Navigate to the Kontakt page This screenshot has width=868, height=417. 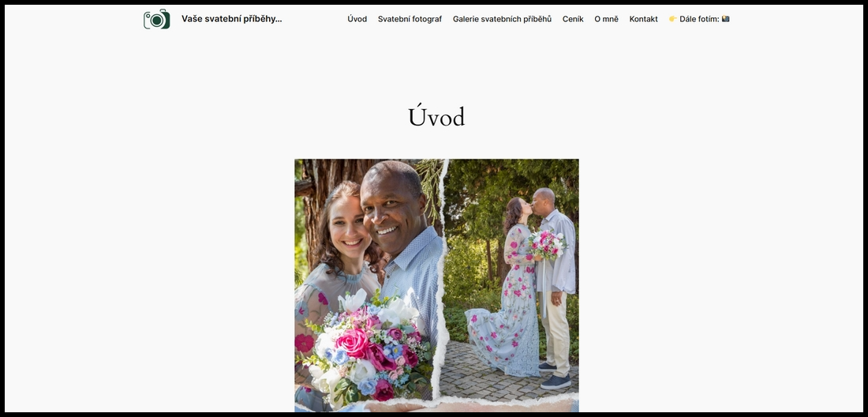click(x=643, y=19)
